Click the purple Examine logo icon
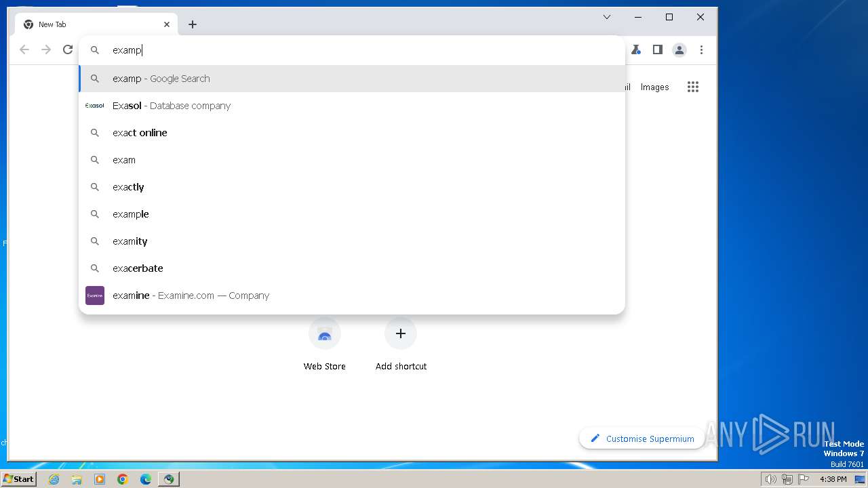Screen dimensions: 868x488 (95, 296)
